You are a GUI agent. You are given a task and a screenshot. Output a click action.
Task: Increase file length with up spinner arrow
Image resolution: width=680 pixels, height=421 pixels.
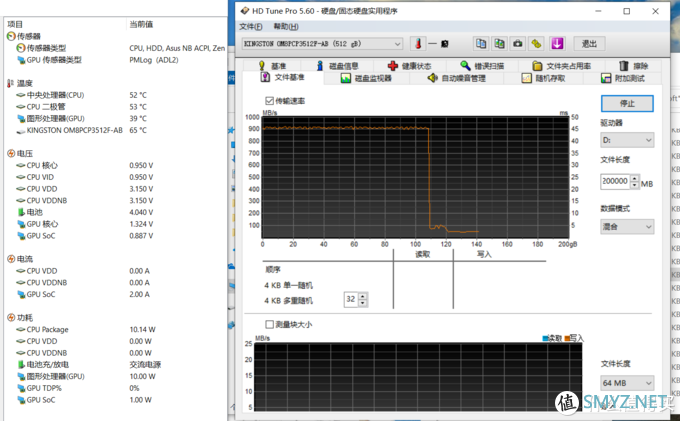pos(634,178)
